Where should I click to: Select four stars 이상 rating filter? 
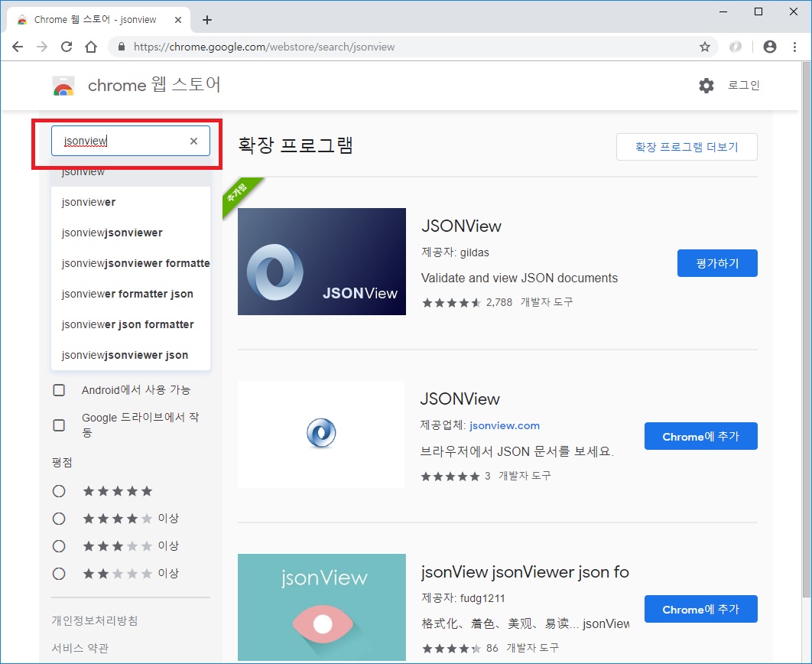point(59,519)
